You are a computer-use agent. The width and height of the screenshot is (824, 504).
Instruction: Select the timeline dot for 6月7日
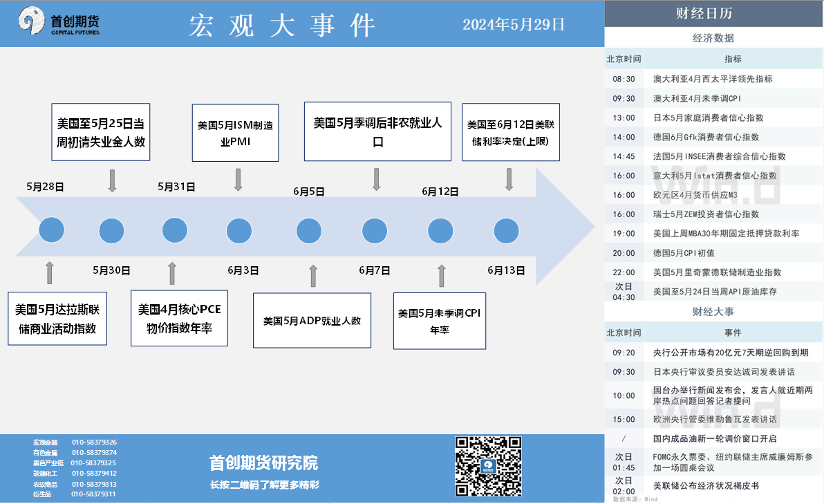point(375,231)
